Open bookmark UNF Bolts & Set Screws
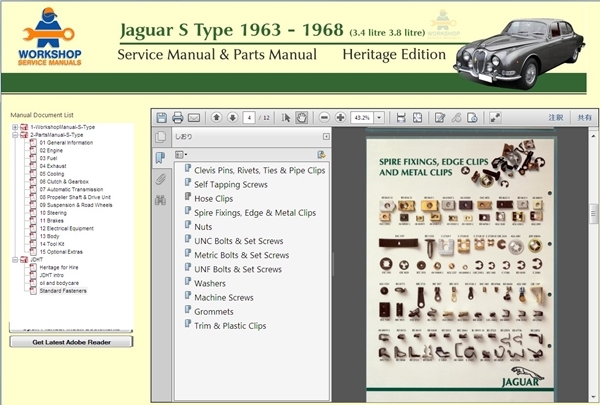 (238, 269)
